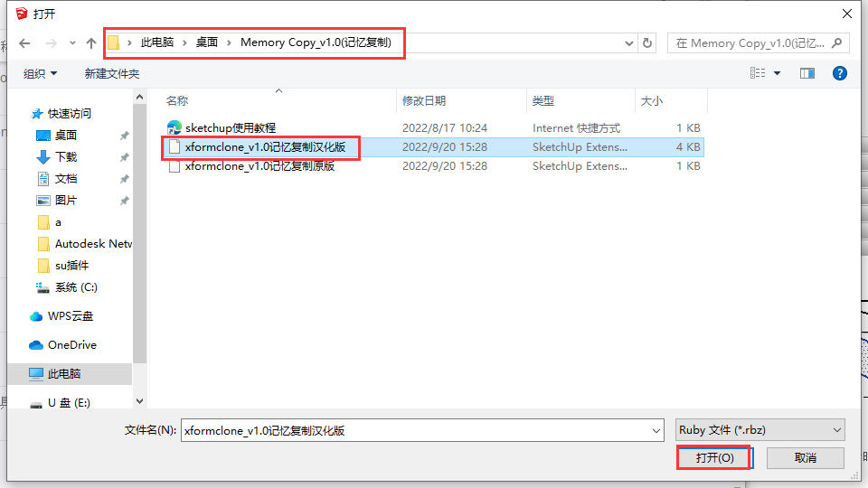Open the Ruby 文件 (*.rbz) file type dropdown
Viewport: 868px width, 488px height.
click(x=760, y=430)
